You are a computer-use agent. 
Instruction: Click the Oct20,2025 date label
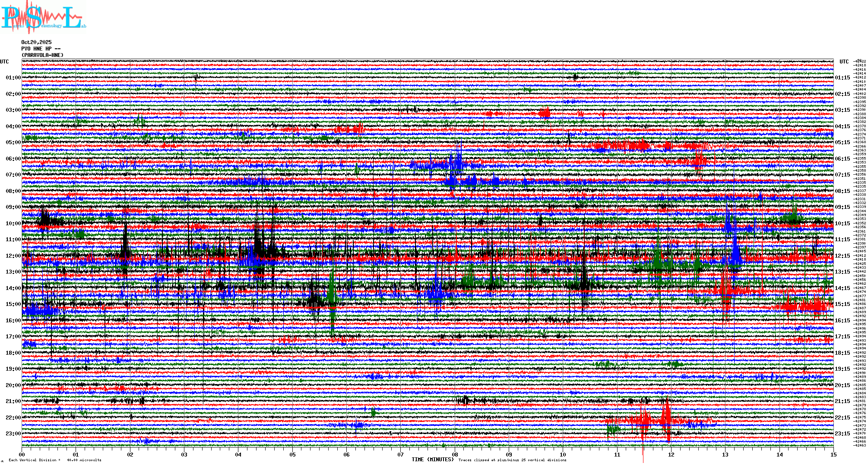point(36,42)
